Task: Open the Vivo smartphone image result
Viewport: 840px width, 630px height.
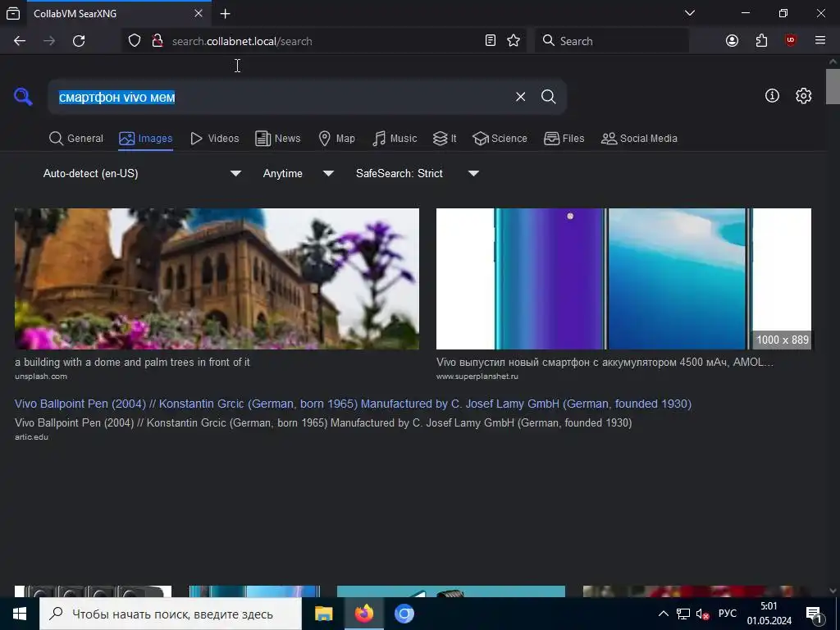Action: [623, 279]
